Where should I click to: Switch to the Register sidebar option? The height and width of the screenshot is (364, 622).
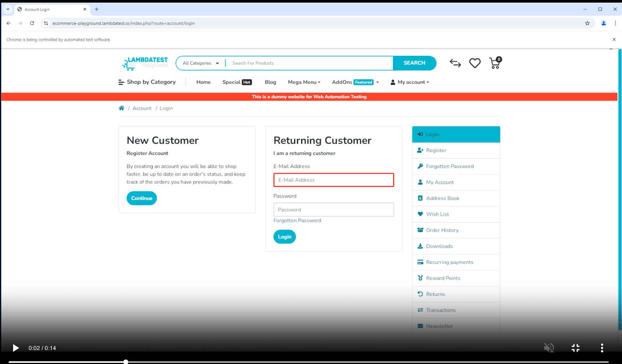(436, 150)
